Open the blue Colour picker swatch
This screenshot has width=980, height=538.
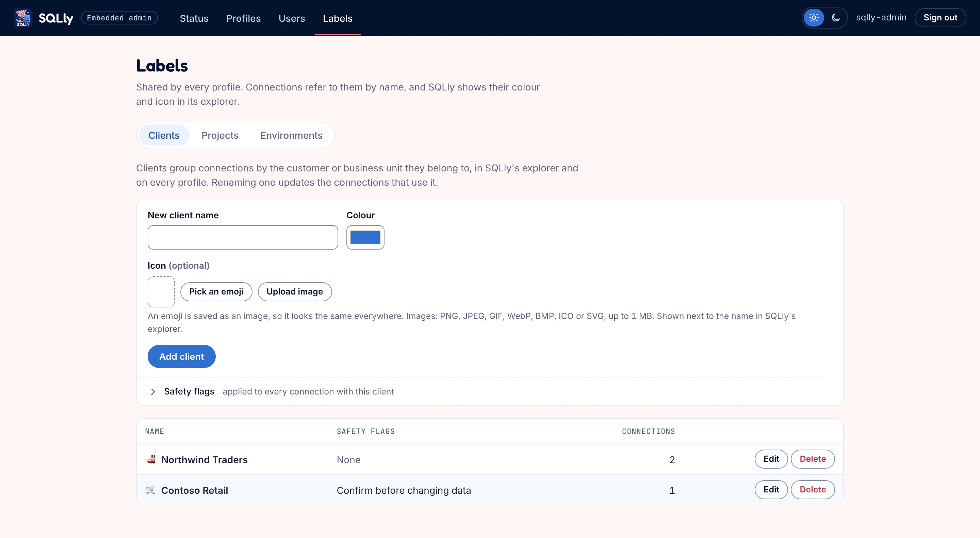pos(365,237)
